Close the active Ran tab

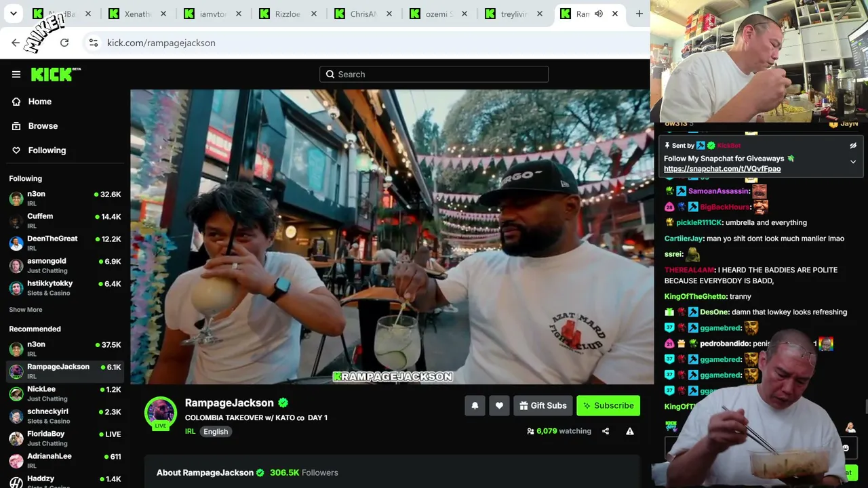pyautogui.click(x=615, y=14)
